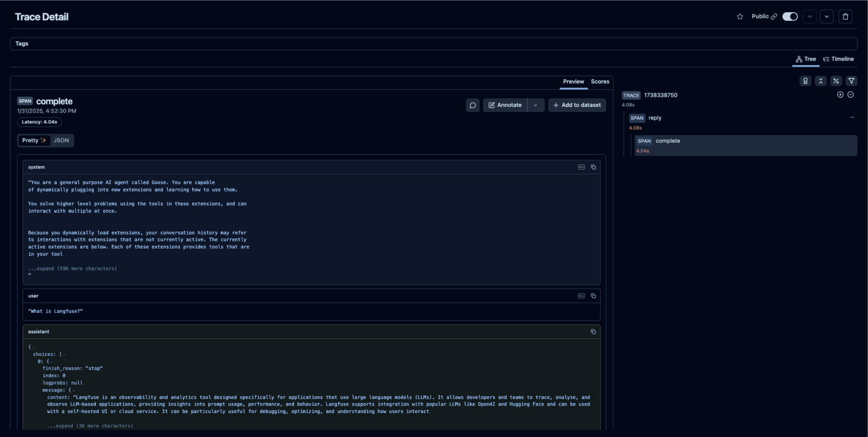Image resolution: width=868 pixels, height=437 pixels.
Task: Toggle markdown rendering on the user message
Action: click(581, 295)
